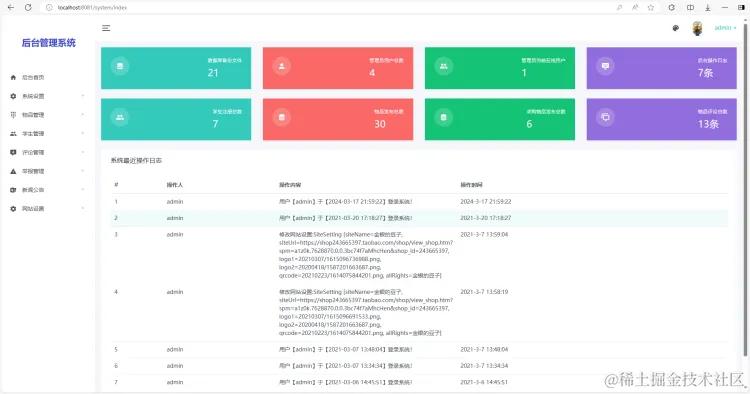The image size is (750, 394).
Task: Open the 系统设置 sidebar menu
Action: (x=33, y=96)
